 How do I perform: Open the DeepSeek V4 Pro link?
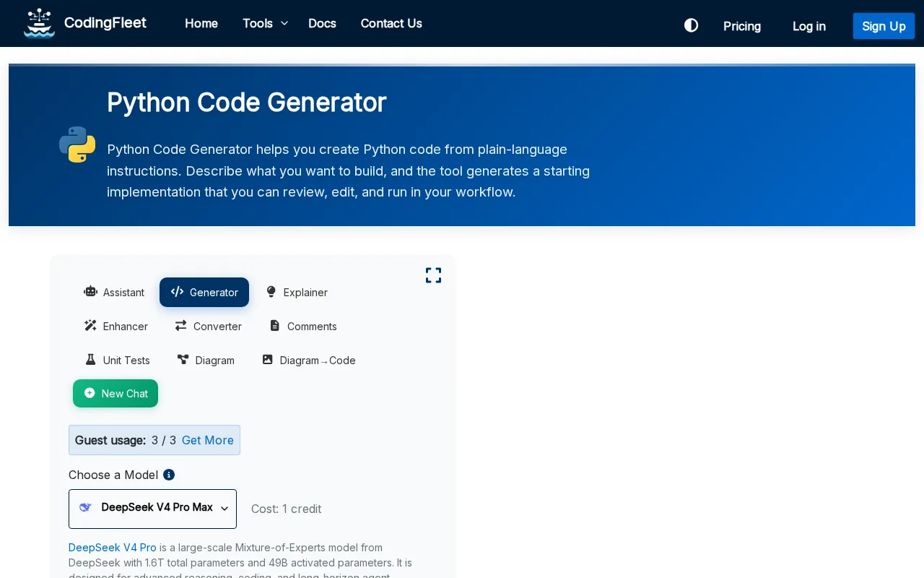[x=113, y=548]
